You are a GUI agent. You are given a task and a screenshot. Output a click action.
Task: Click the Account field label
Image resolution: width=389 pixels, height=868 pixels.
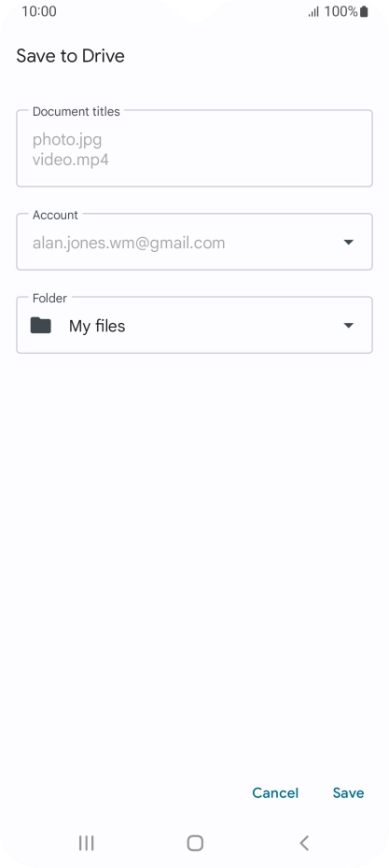pyautogui.click(x=55, y=215)
